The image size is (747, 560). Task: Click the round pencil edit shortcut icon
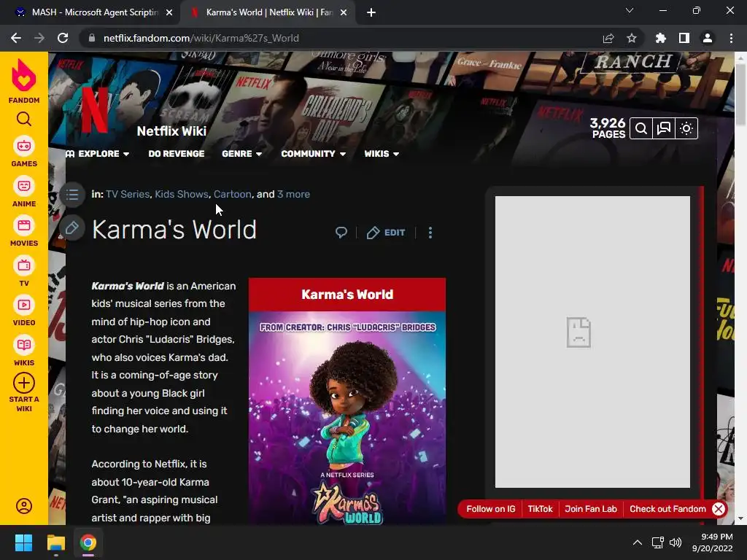click(x=72, y=228)
